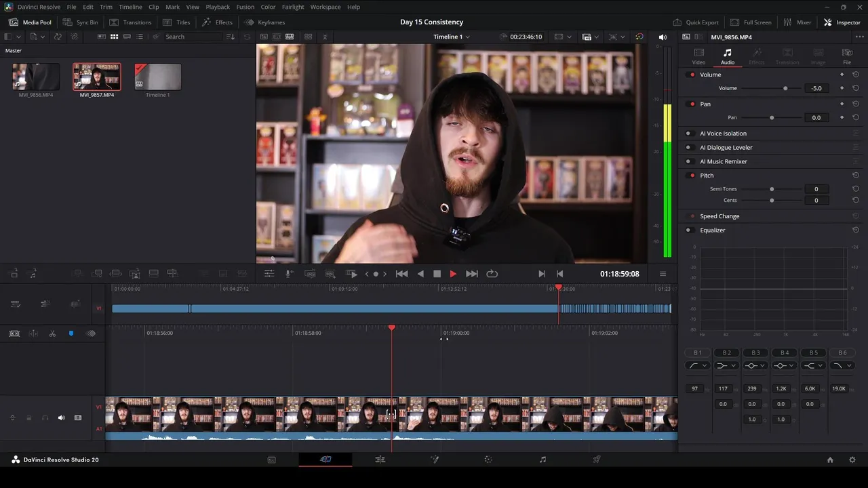Click the Quick Export button

696,22
